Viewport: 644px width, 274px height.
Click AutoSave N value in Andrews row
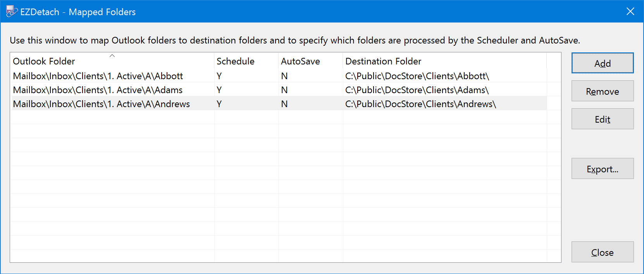point(284,104)
